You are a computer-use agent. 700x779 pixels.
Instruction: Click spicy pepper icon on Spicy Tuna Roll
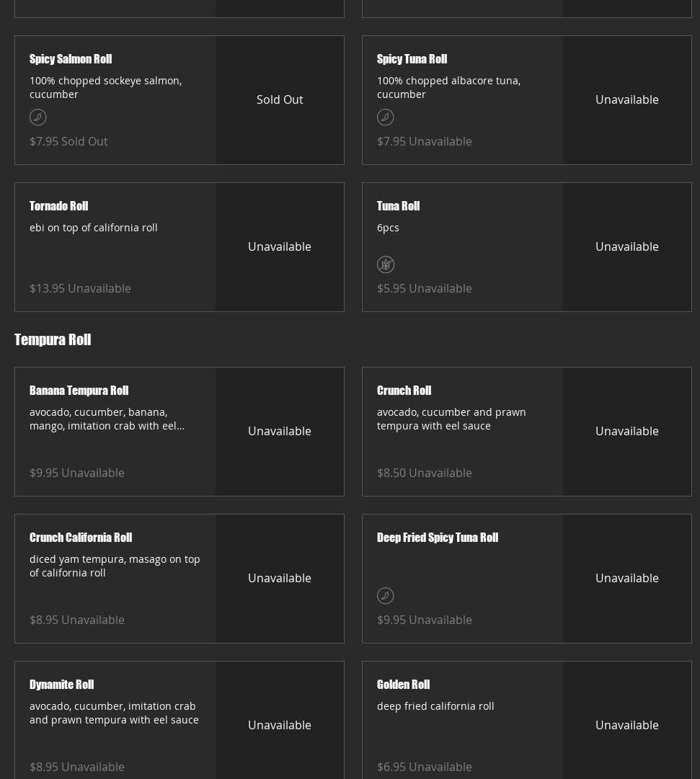[386, 117]
